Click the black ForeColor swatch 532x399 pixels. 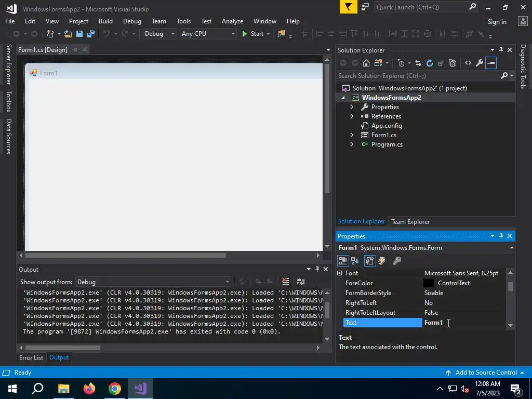click(x=429, y=283)
